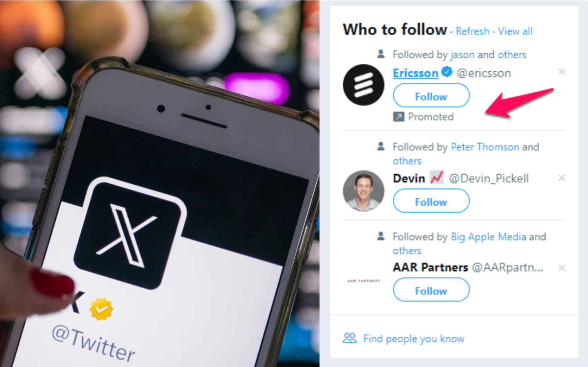
Task: Click the AAR Partners logo avatar
Action: (x=363, y=281)
